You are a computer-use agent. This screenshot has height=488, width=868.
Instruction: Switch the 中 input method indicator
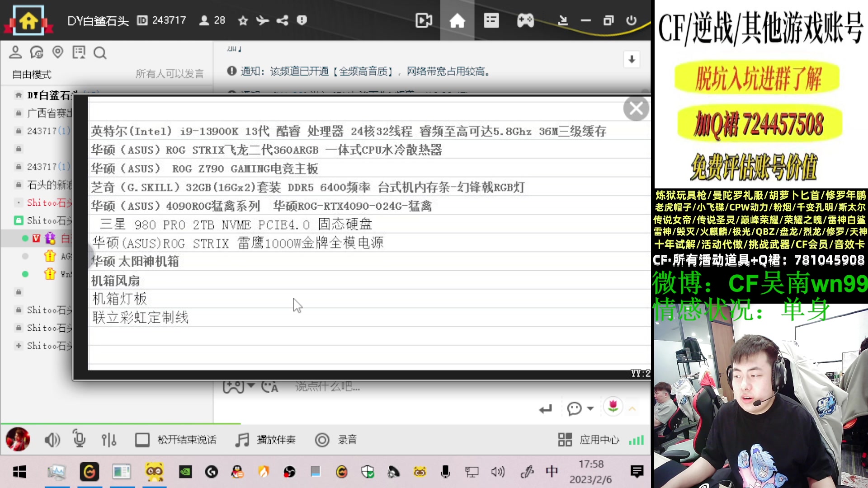[552, 472]
